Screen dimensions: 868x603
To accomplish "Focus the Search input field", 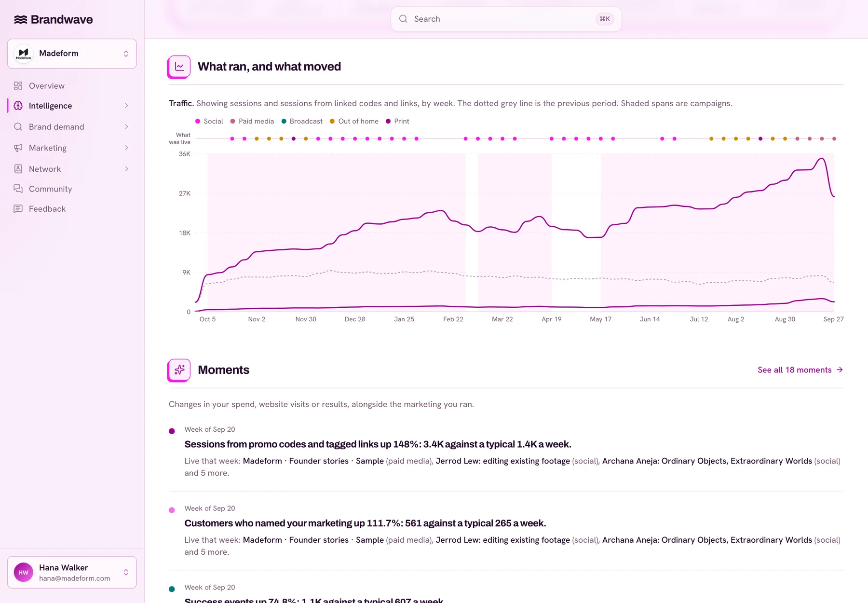I will pyautogui.click(x=506, y=19).
